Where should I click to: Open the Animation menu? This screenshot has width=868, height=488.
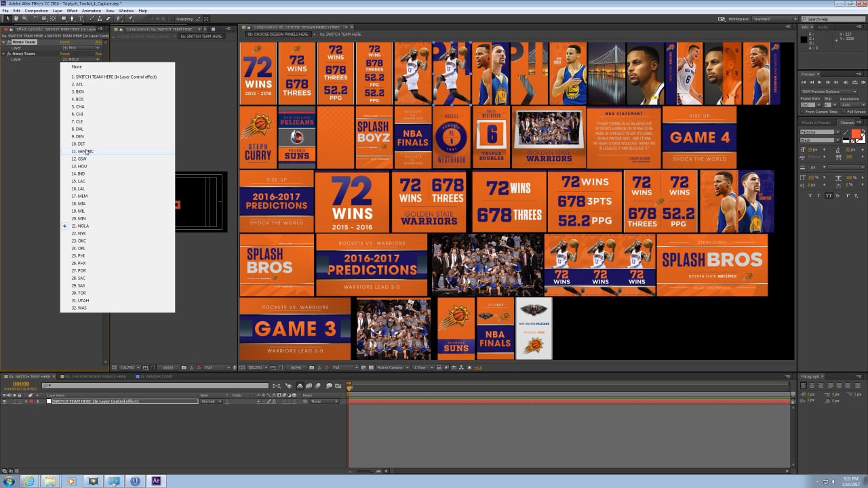point(91,11)
